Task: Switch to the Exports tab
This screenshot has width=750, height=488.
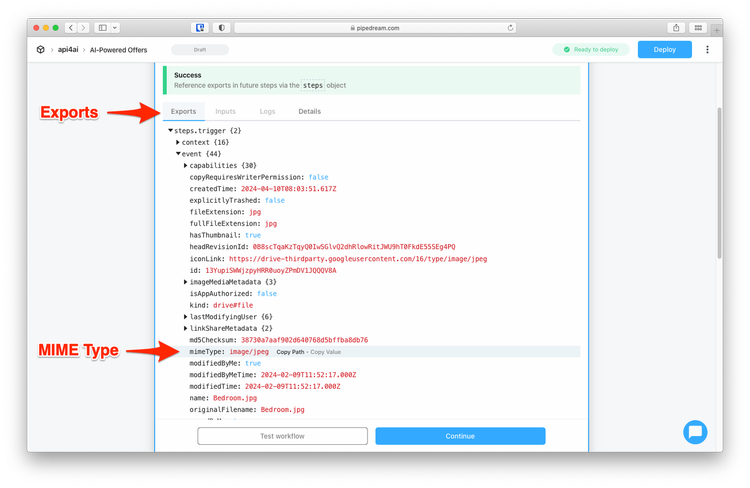Action: point(184,111)
